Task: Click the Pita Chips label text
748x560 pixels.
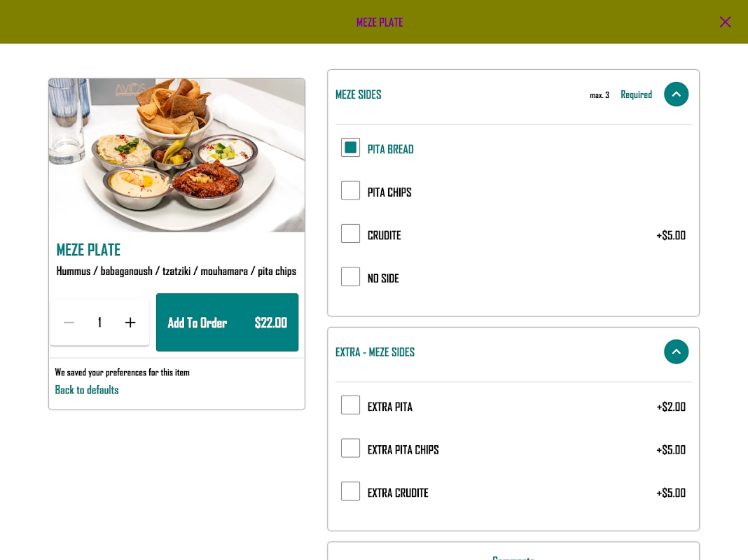Action: [x=389, y=192]
